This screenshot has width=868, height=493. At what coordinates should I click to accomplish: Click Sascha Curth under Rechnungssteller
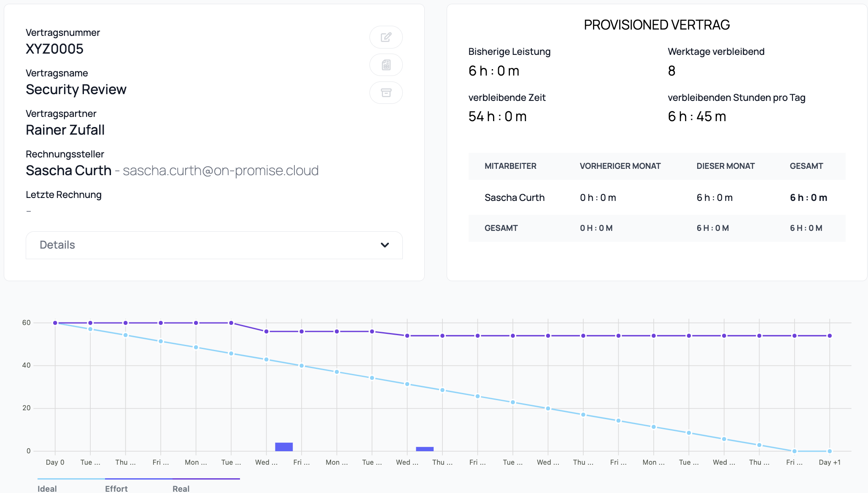[x=68, y=171]
